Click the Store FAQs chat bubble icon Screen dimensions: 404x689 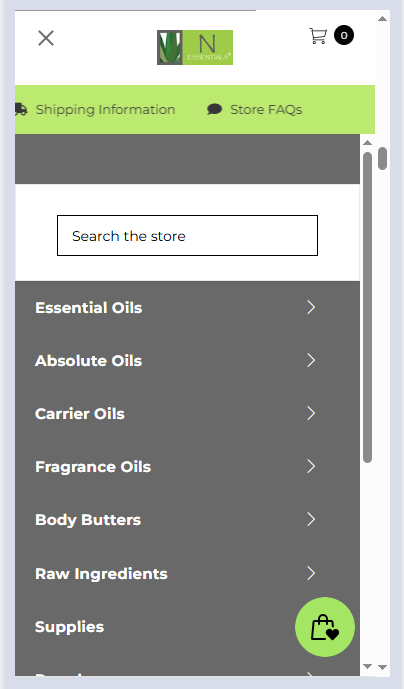point(215,109)
